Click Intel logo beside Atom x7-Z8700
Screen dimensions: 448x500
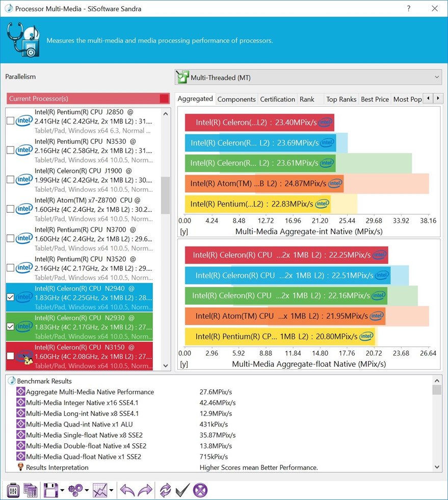(x=24, y=209)
